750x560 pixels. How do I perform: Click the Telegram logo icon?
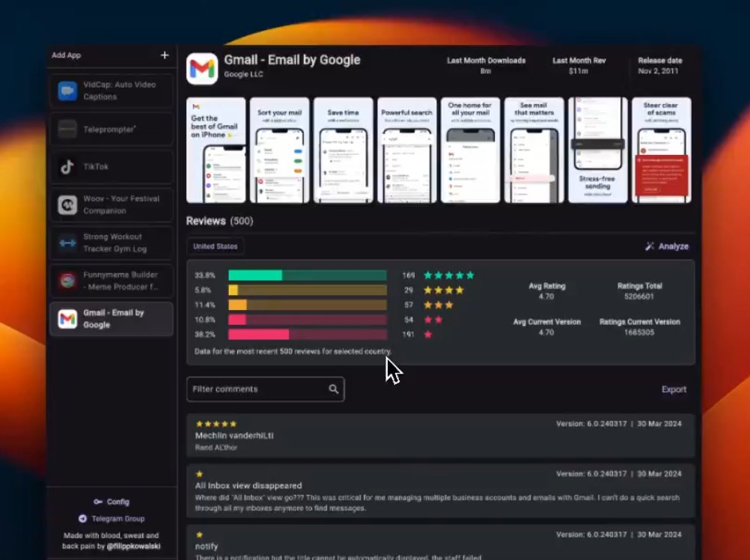pos(82,518)
